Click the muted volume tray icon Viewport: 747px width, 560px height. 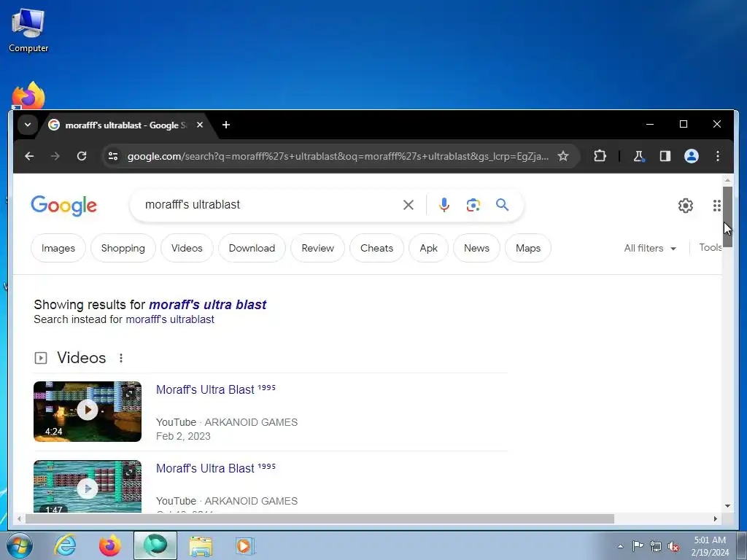[673, 546]
